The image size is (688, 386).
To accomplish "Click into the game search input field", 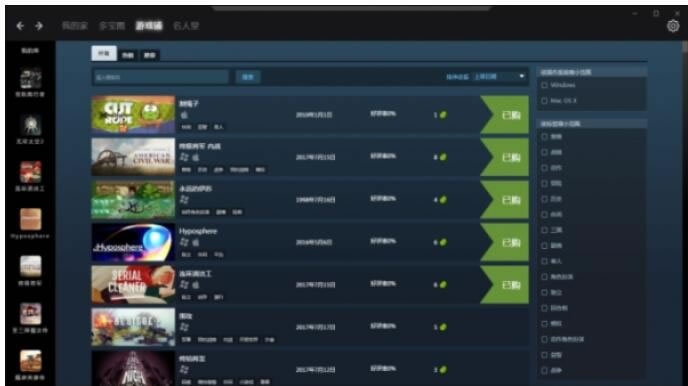I will 160,77.
